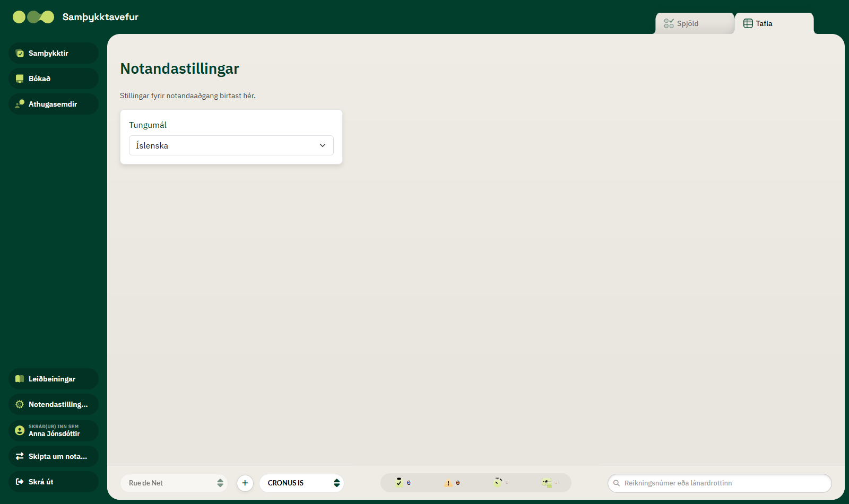This screenshot has width=849, height=504.
Task: Open the Rue de Net selector
Action: coord(174,483)
